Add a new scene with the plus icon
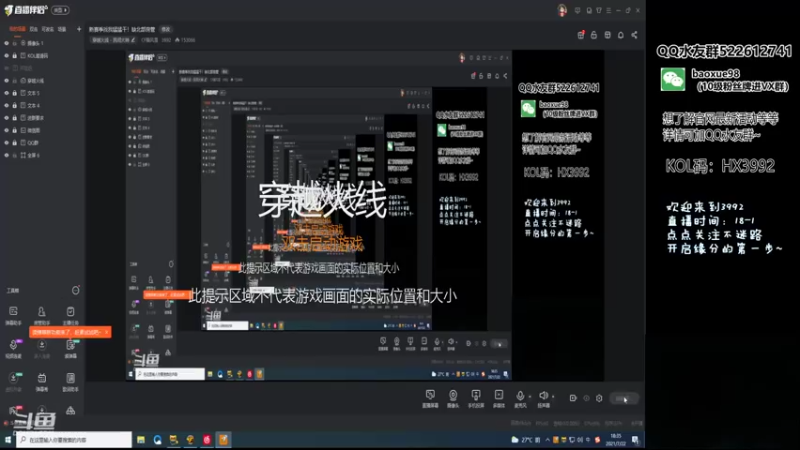Screen dimensions: 800x450 (79, 29)
